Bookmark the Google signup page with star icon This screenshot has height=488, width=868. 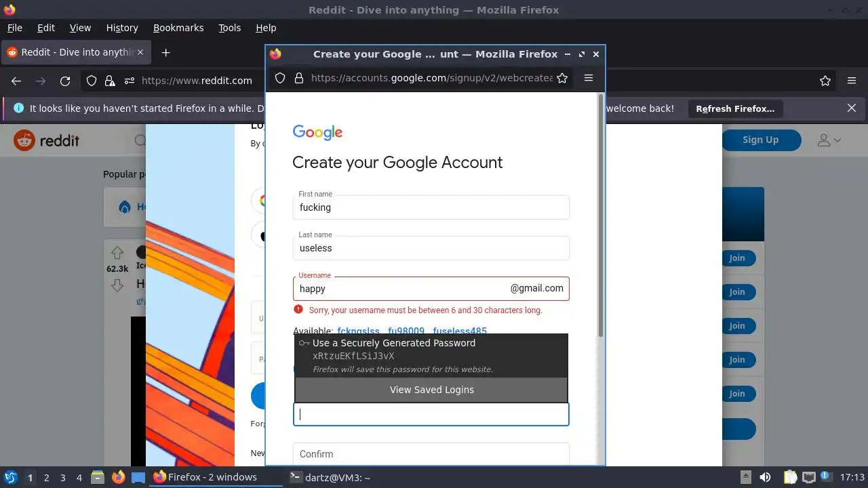point(562,78)
